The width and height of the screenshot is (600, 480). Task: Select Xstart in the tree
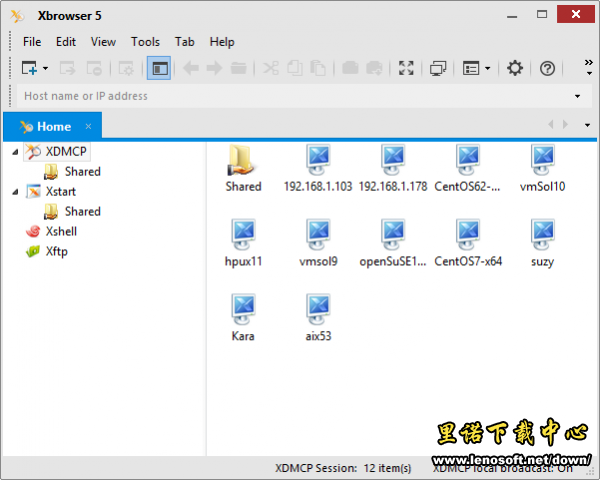pyautogui.click(x=51, y=191)
